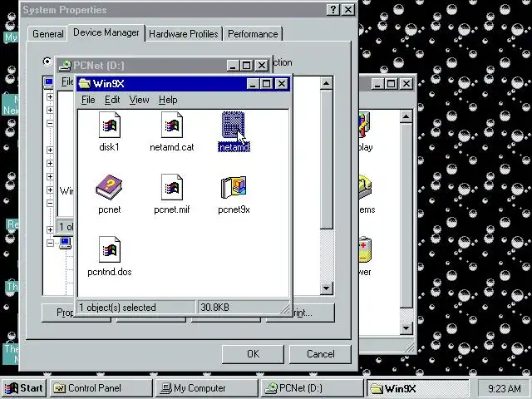Click the Modems telephone icon in Control Panel
Image resolution: width=532 pixels, height=399 pixels.
coord(366,187)
